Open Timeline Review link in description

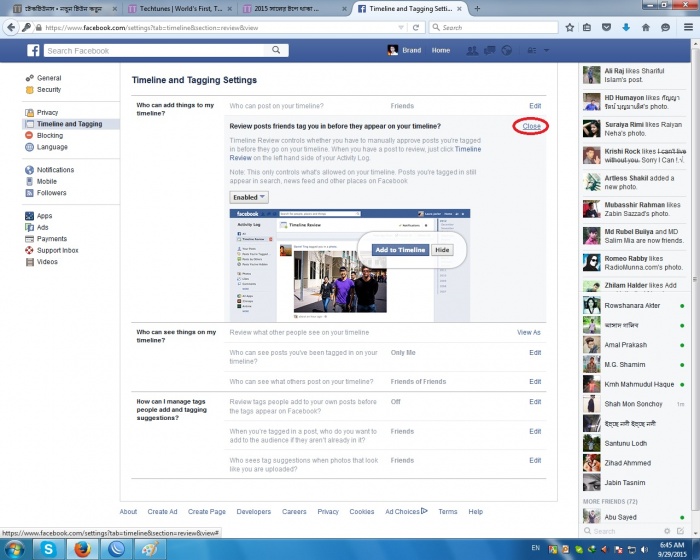(x=468, y=149)
